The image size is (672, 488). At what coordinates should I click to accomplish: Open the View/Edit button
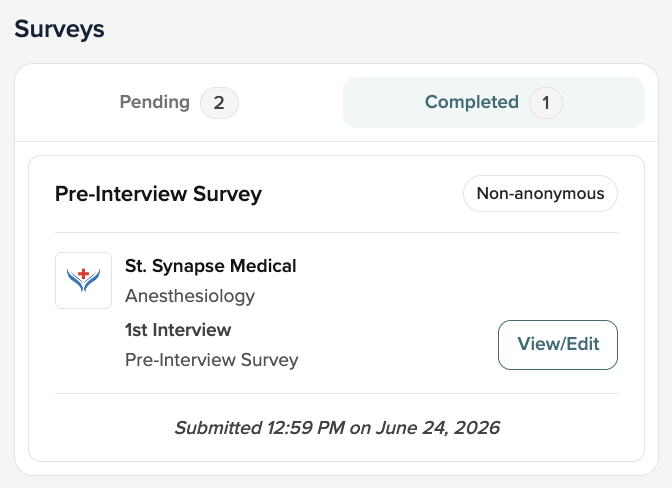pos(558,344)
